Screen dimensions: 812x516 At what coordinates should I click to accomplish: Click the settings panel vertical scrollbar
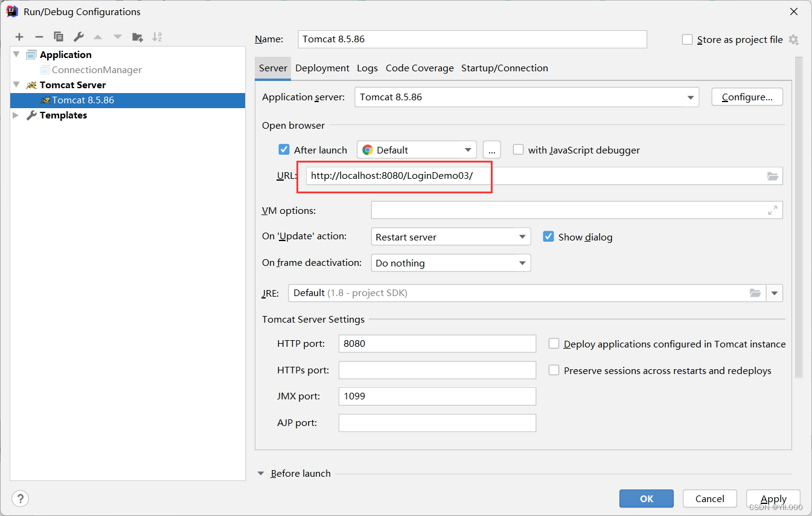click(799, 218)
